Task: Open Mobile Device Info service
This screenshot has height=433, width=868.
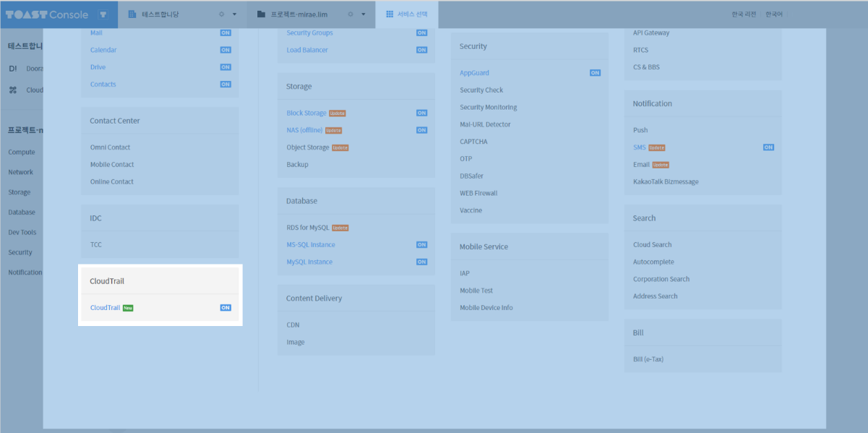Action: point(486,307)
